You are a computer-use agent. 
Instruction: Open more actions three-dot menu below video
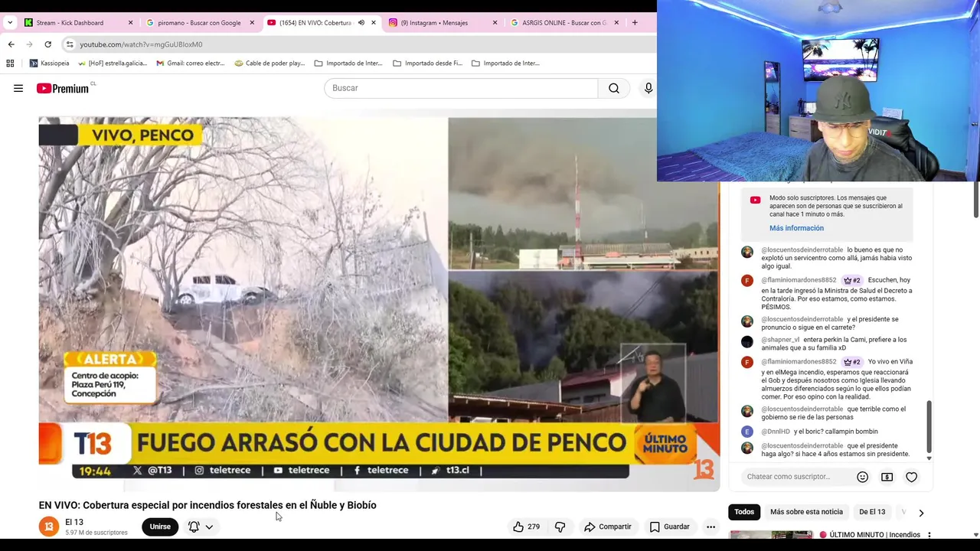[710, 527]
